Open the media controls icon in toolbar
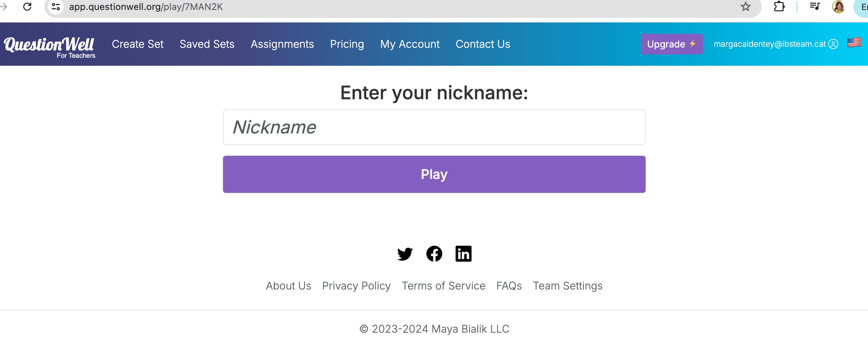 [x=814, y=6]
